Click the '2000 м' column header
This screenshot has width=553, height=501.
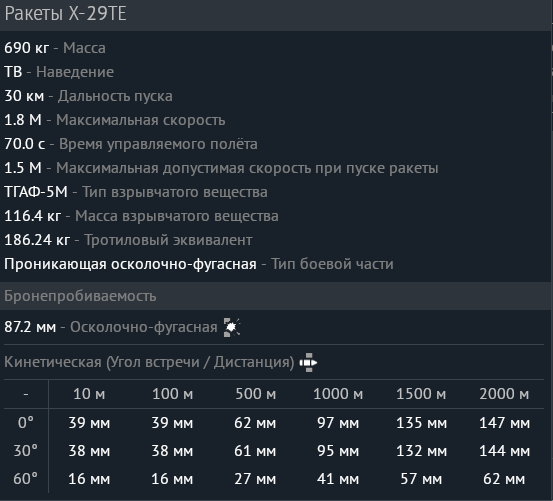click(504, 394)
